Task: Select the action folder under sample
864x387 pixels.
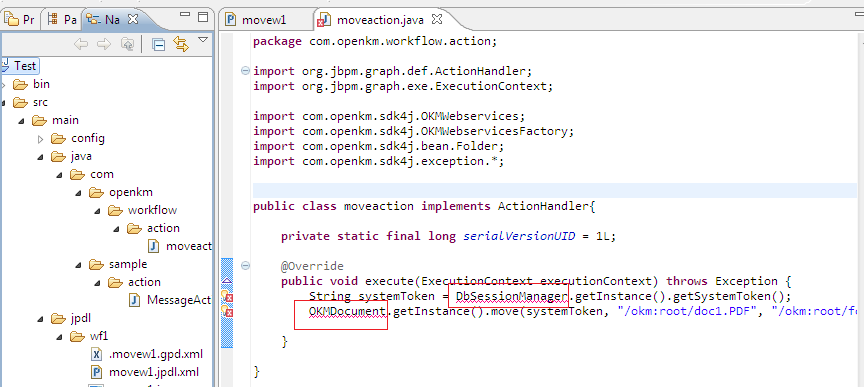Action: coord(144,282)
